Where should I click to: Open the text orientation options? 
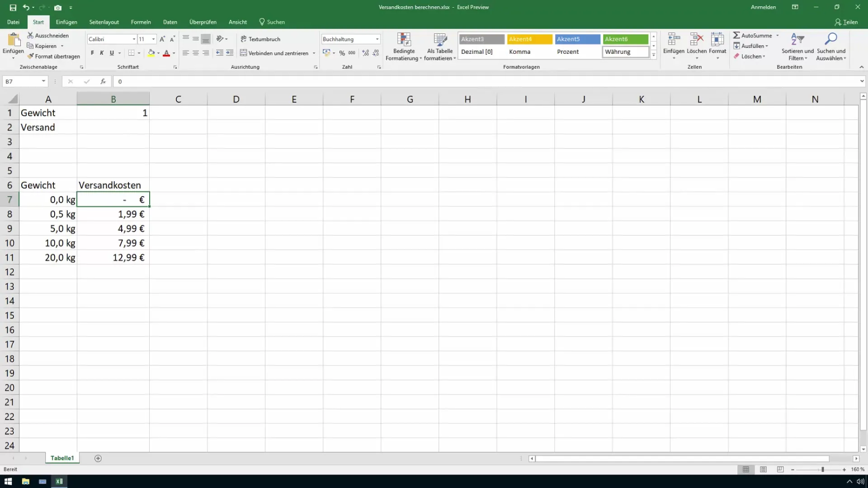222,39
